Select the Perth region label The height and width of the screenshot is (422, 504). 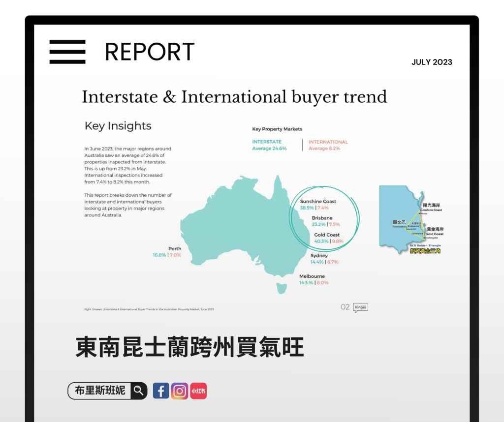click(174, 249)
